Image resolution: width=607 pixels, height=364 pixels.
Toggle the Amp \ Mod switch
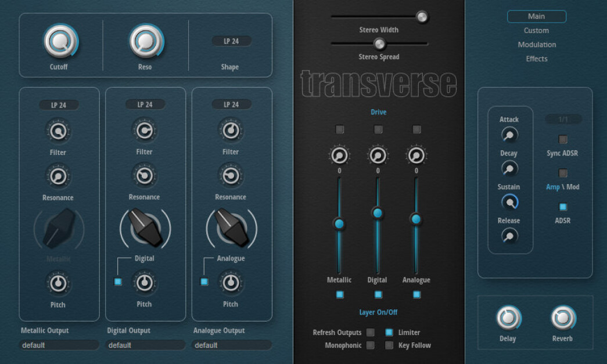(563, 173)
